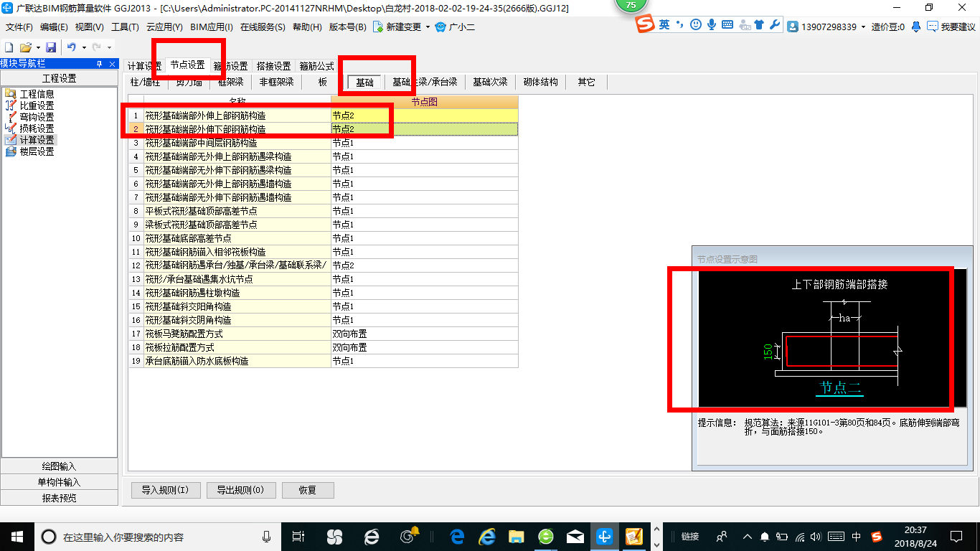The width and height of the screenshot is (980, 551).
Task: Click Sogou soft keyboard icon
Action: pyautogui.click(x=727, y=24)
